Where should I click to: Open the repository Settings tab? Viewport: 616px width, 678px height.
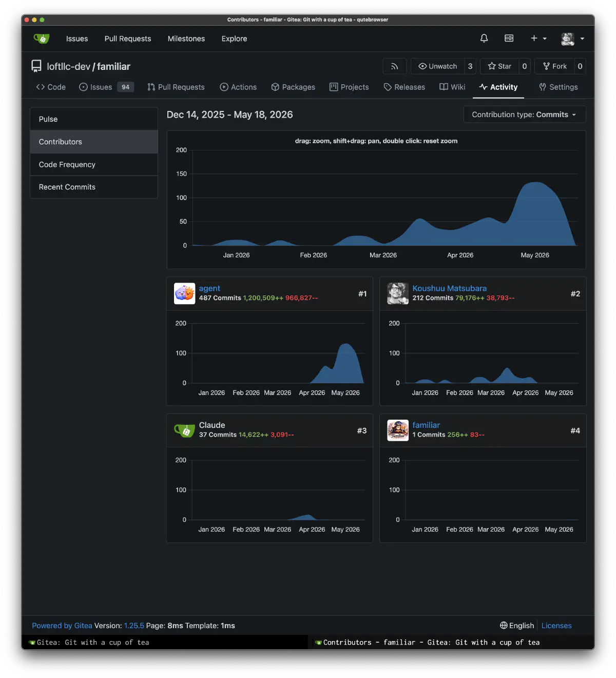[558, 87]
